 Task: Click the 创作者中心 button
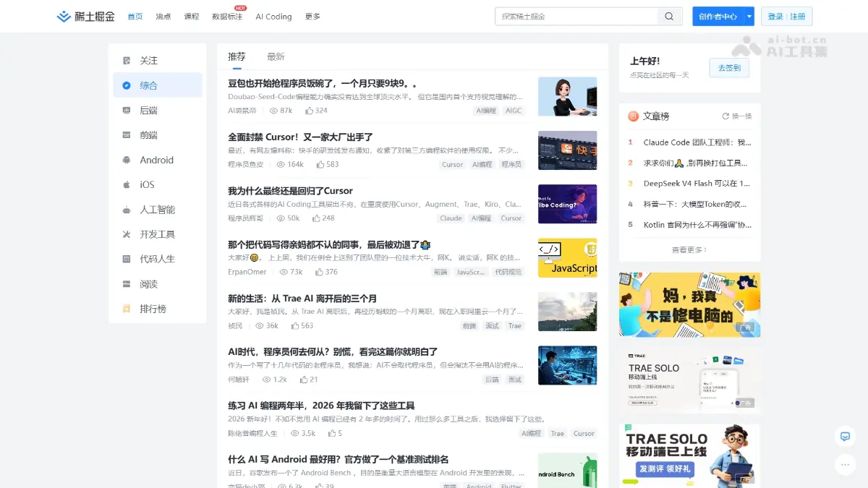point(718,17)
